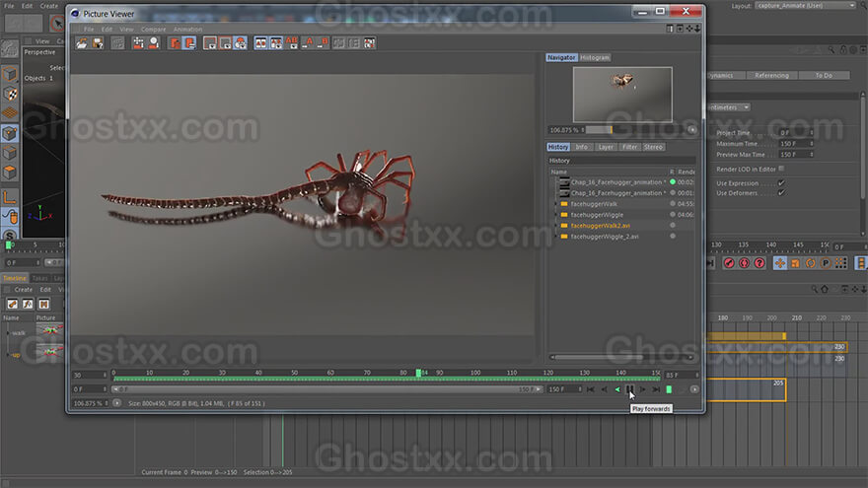This screenshot has width=868, height=488.
Task: Switch to the Layer tab
Action: coord(606,147)
